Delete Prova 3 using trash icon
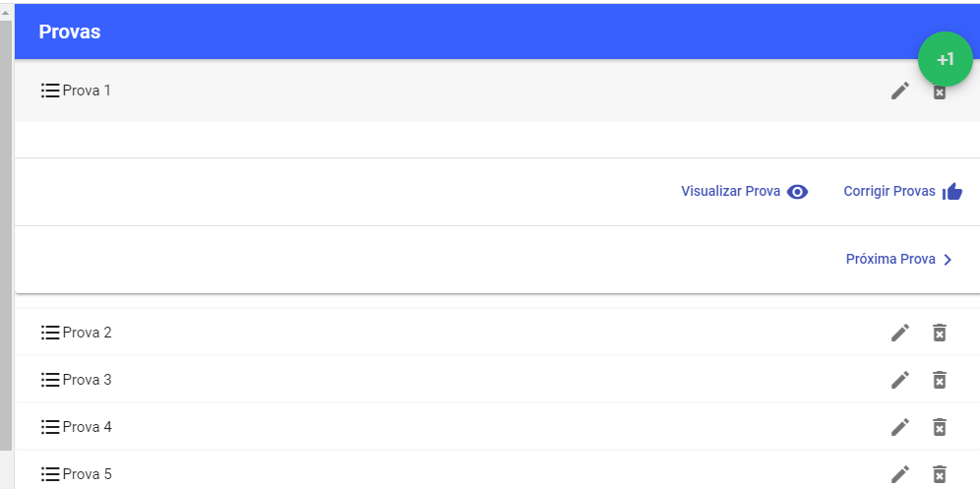Screen dimensions: 980x489 point(939,380)
